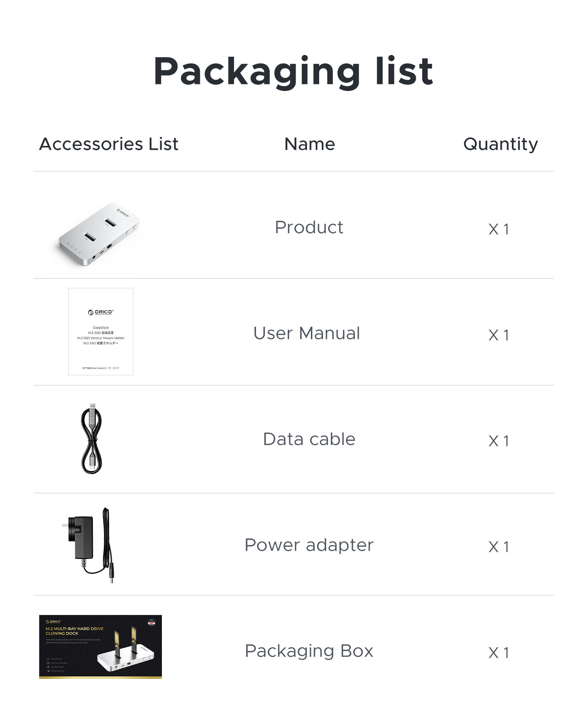
Task: Click the black power adapter image
Action: tap(89, 544)
